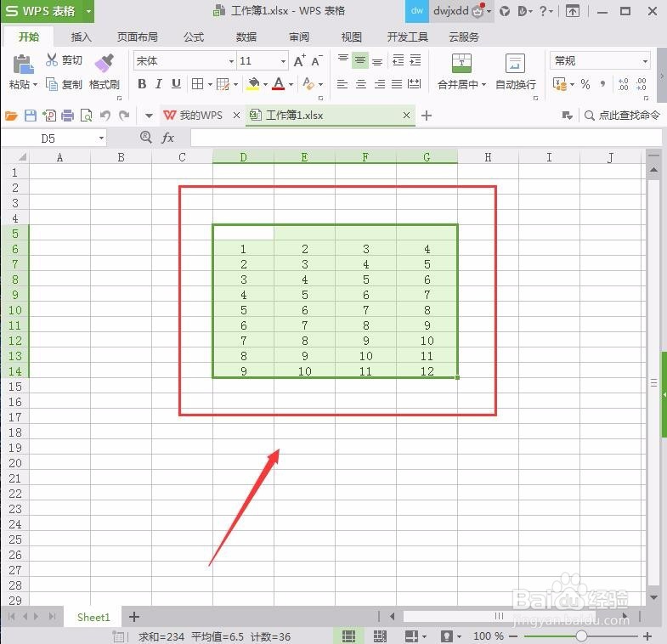Align cell text left

(x=342, y=84)
